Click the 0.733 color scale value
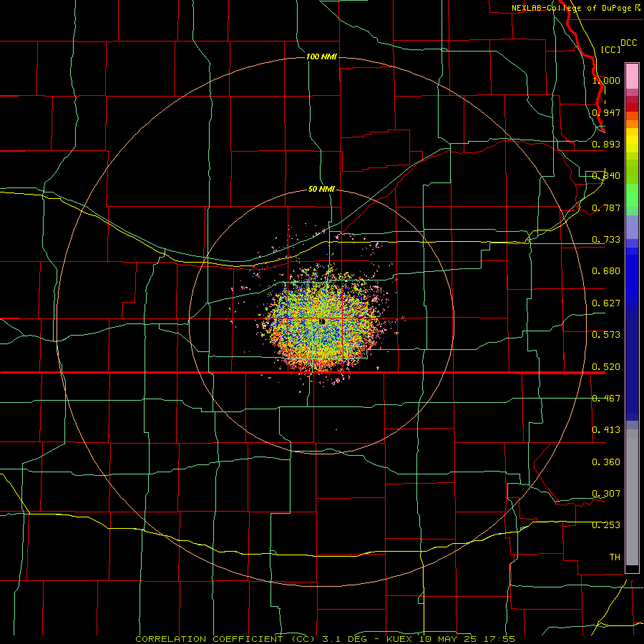Screen dimensions: 644x644 (606, 240)
